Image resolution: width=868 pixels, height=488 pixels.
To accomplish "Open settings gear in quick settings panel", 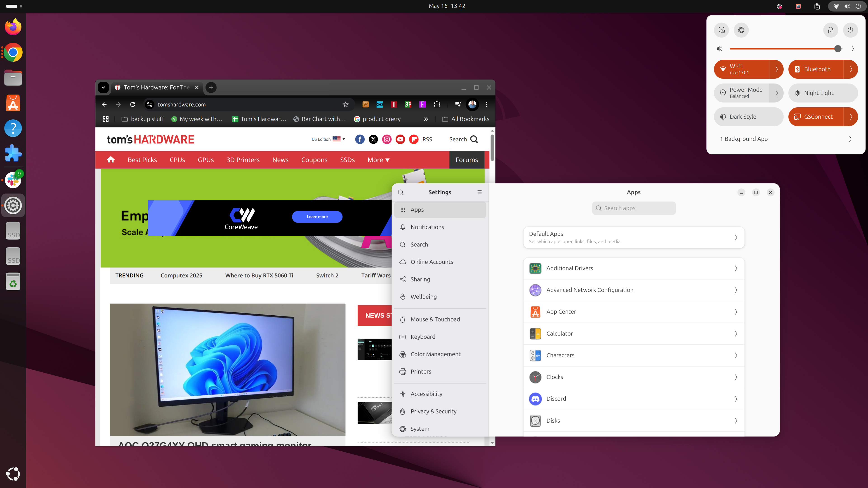I will tap(741, 30).
